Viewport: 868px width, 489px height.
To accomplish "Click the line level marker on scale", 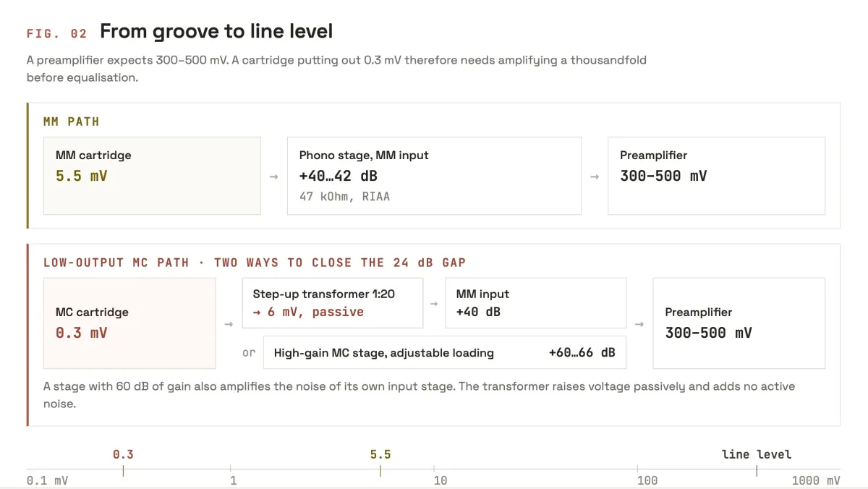I will 757,454.
